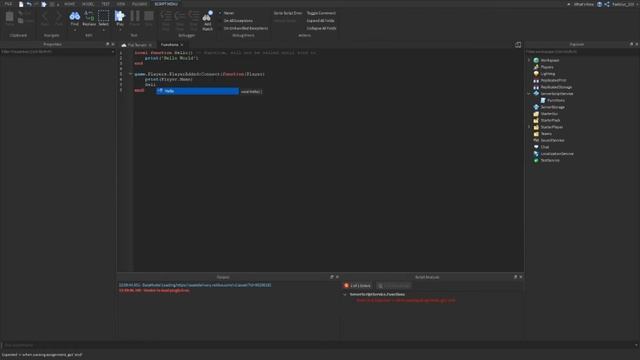The image size is (640, 360).
Task: Select Teams in Explorer
Action: 546,134
